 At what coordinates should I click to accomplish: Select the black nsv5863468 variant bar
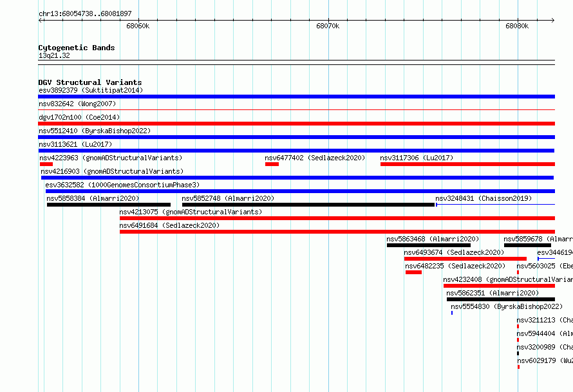click(429, 245)
